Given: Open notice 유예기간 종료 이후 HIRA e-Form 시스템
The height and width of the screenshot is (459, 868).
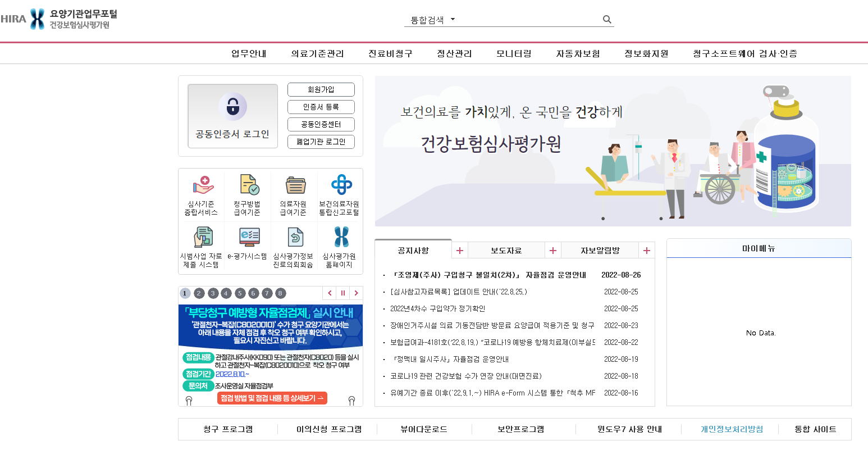Looking at the screenshot, I should click(492, 393).
